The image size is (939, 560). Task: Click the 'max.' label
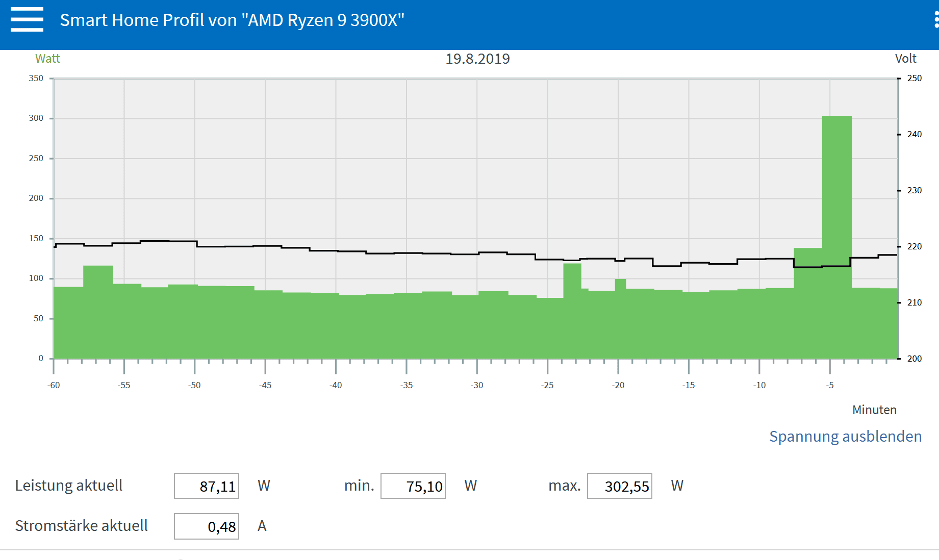[565, 486]
